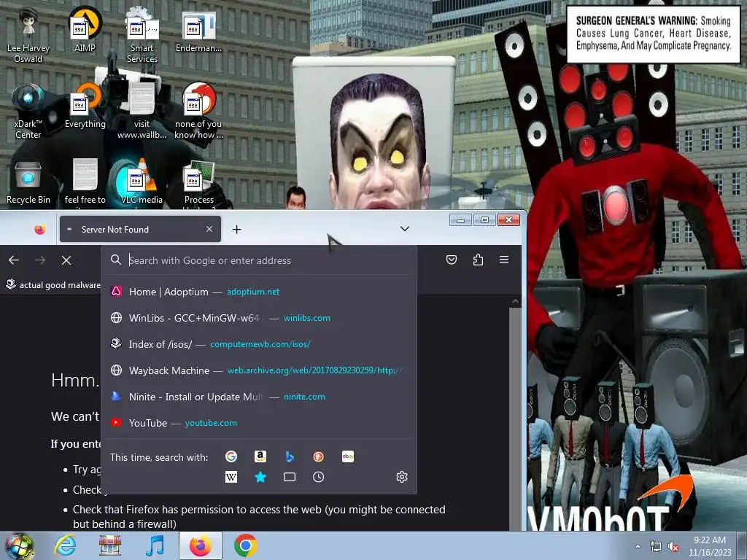Screen dimensions: 747x560
Task: Go back with the Firefox back arrow
Action: pos(14,260)
